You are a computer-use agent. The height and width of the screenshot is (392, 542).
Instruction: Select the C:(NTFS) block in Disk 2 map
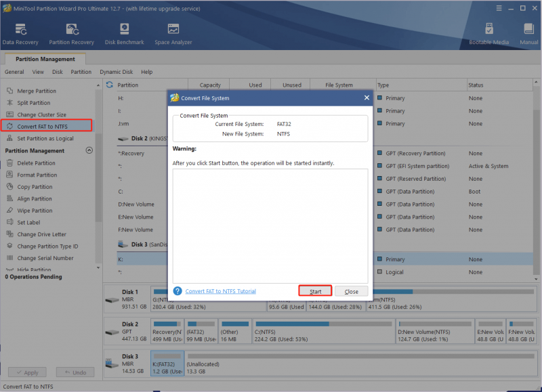tap(324, 331)
